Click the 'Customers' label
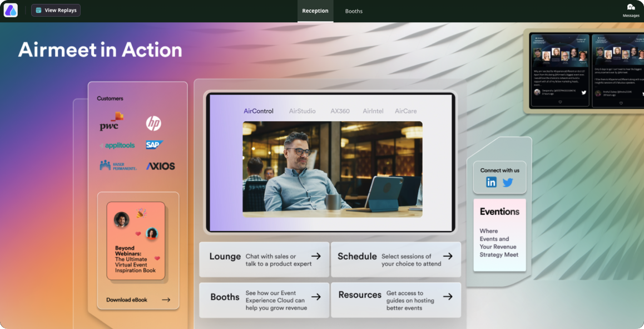This screenshot has width=644, height=329. pyautogui.click(x=110, y=99)
